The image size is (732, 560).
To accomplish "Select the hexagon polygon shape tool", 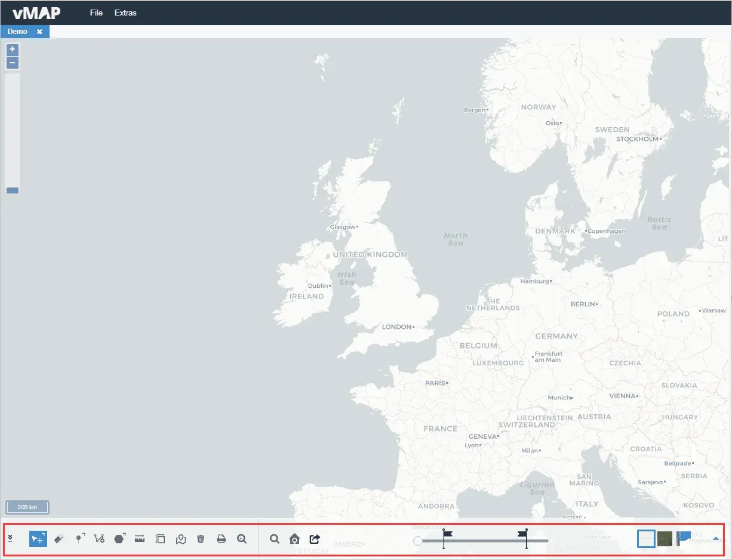I will (120, 539).
